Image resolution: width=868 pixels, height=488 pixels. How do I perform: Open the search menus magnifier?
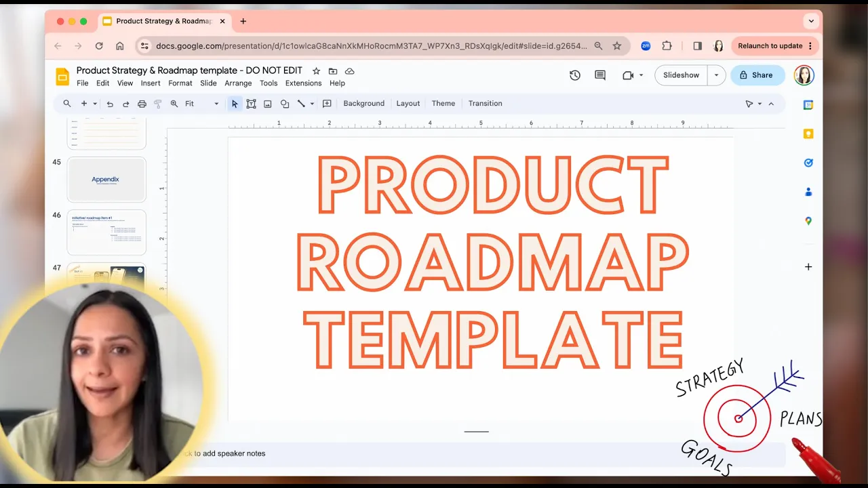66,104
